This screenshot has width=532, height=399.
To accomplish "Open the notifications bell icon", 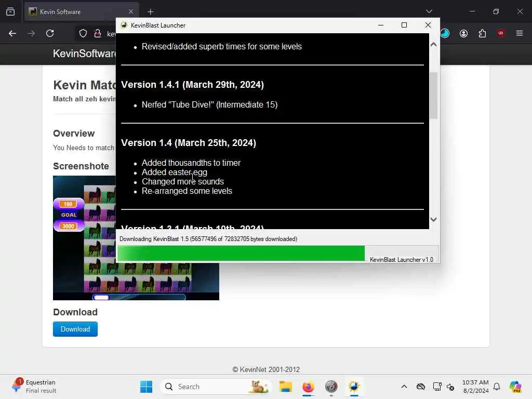I will pos(497,387).
